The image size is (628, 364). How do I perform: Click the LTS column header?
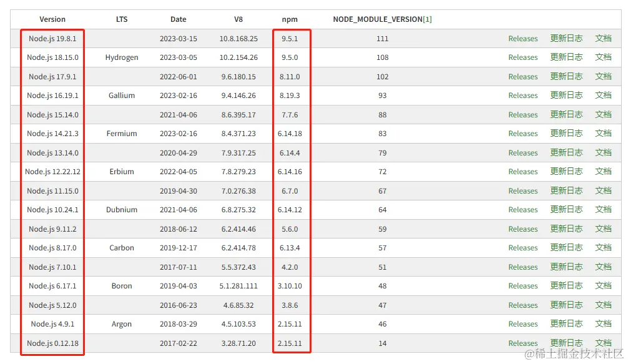pos(121,19)
